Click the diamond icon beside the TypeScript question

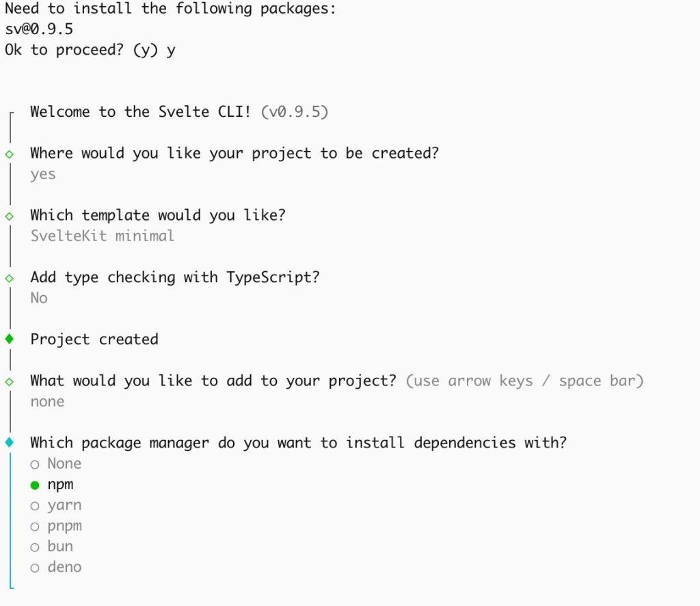pos(10,278)
